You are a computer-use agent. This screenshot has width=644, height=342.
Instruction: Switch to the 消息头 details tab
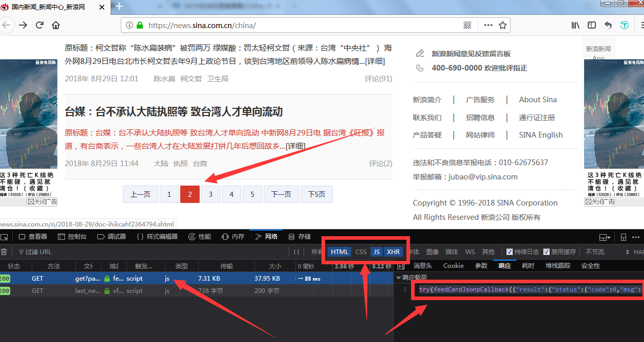[423, 266]
